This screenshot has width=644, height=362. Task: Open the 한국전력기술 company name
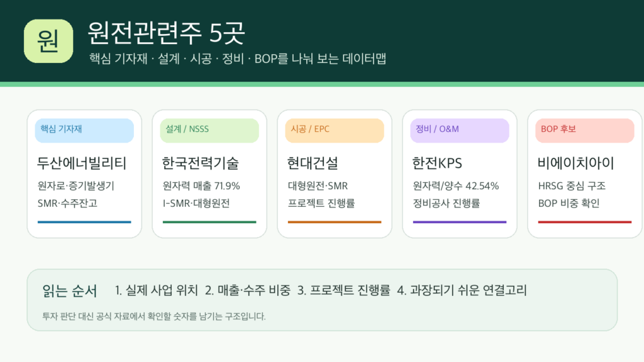pos(201,163)
